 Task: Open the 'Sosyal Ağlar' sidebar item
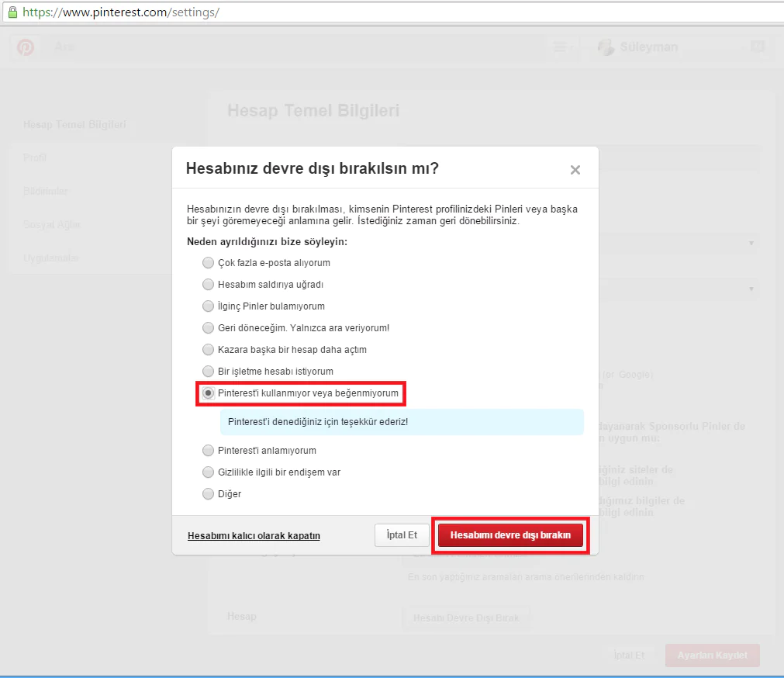(51, 224)
